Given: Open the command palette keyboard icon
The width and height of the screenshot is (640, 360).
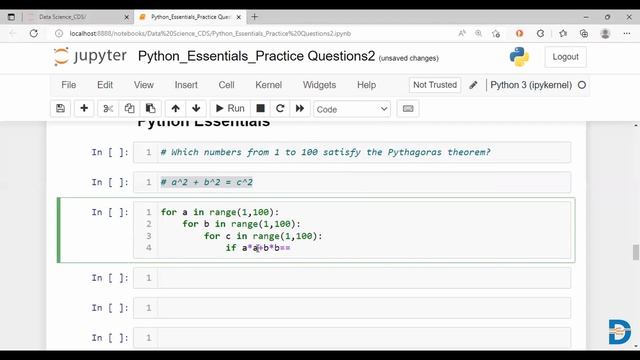Looking at the screenshot, I should click(408, 109).
